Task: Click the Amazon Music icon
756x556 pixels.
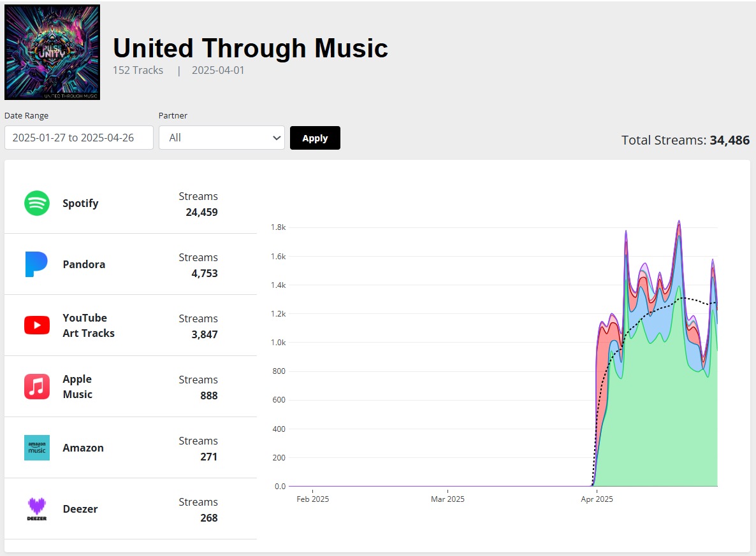Action: 36,448
